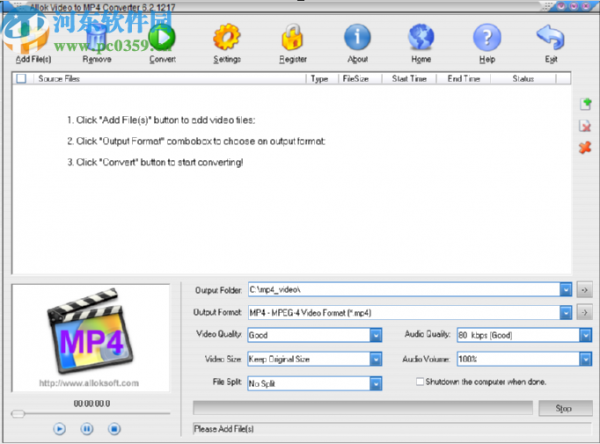Open the Audio Quality dropdown
This screenshot has width=600, height=444.
click(585, 335)
